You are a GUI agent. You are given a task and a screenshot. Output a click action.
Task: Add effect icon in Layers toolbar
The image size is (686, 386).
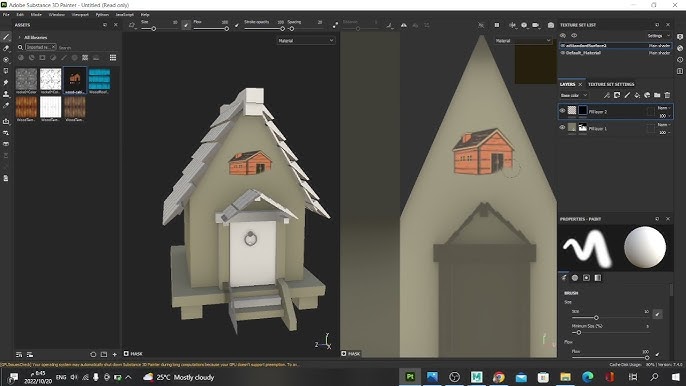pos(607,95)
